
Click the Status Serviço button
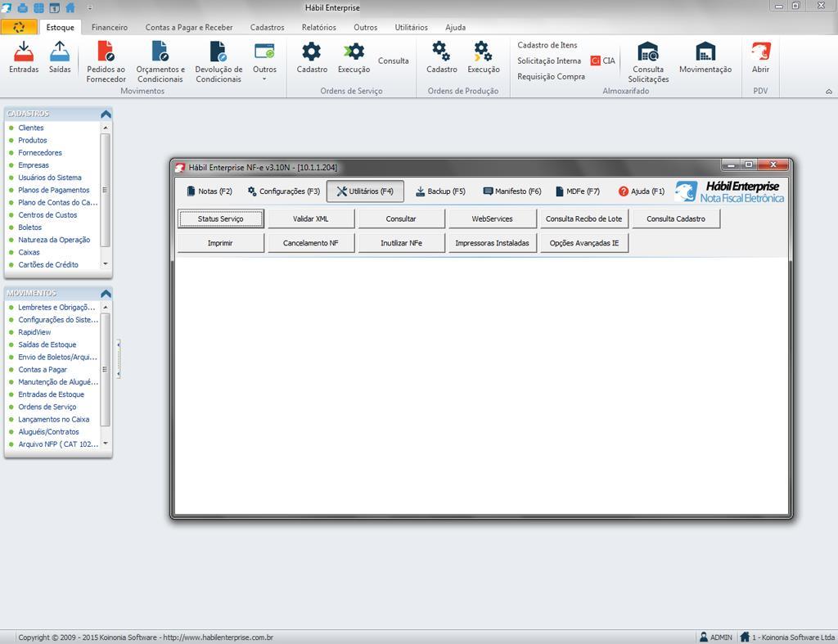[x=221, y=218]
